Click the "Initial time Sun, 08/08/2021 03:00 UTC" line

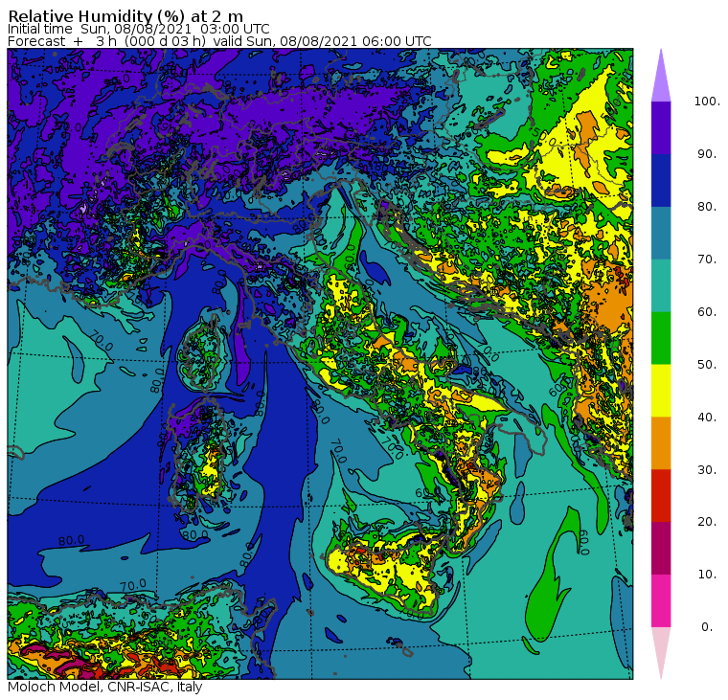(x=139, y=29)
